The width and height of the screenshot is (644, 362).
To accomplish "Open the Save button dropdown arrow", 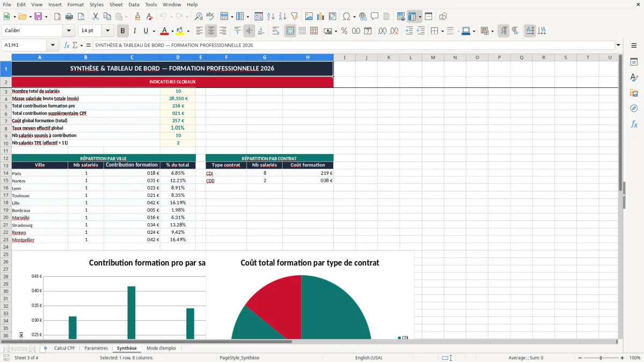I will [x=46, y=17].
